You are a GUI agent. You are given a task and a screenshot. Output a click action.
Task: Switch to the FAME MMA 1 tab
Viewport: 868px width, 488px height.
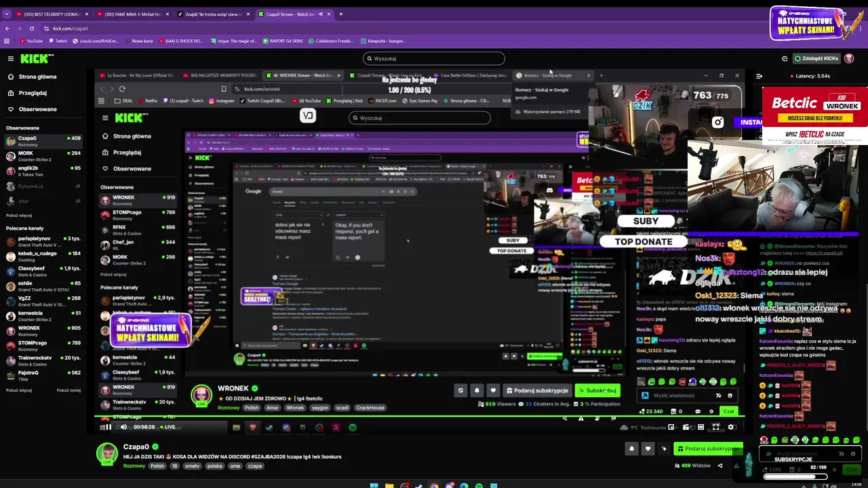coord(132,14)
